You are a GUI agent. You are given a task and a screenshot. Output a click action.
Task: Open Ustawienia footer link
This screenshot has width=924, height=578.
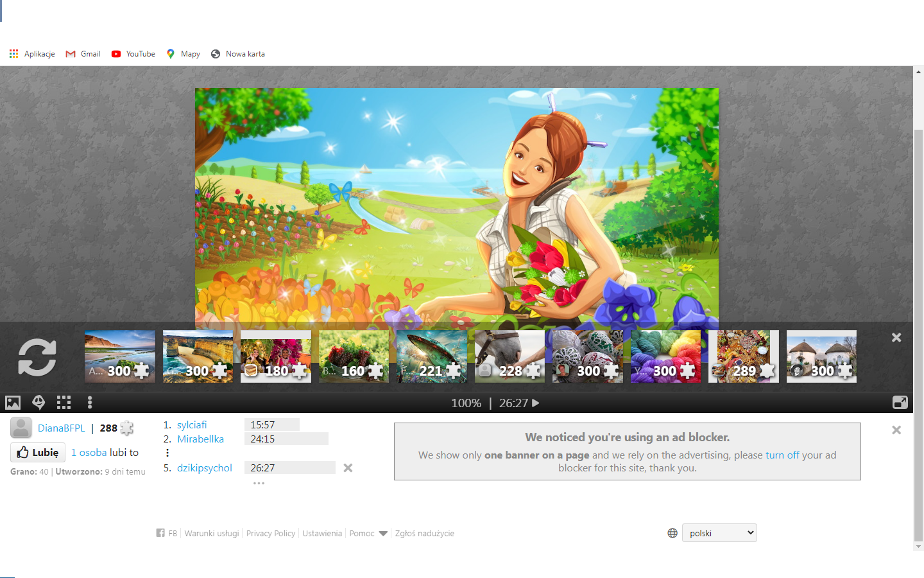pyautogui.click(x=322, y=534)
